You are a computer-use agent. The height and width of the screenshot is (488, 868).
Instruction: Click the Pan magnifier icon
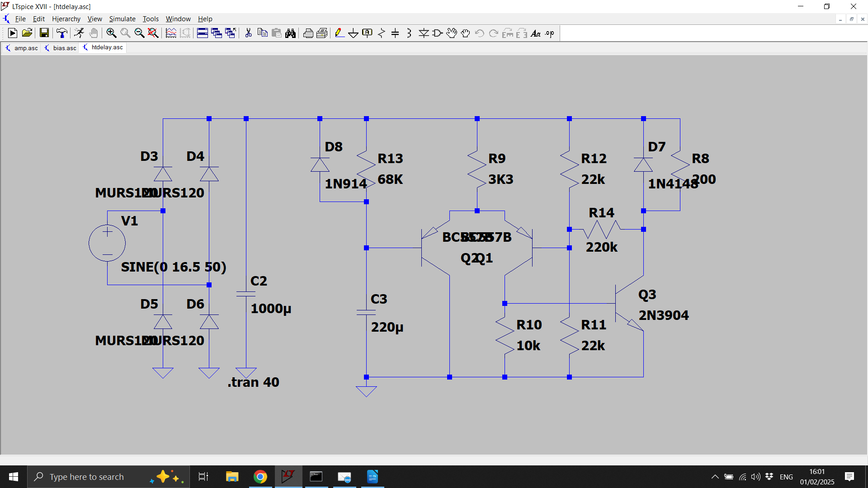(x=125, y=33)
